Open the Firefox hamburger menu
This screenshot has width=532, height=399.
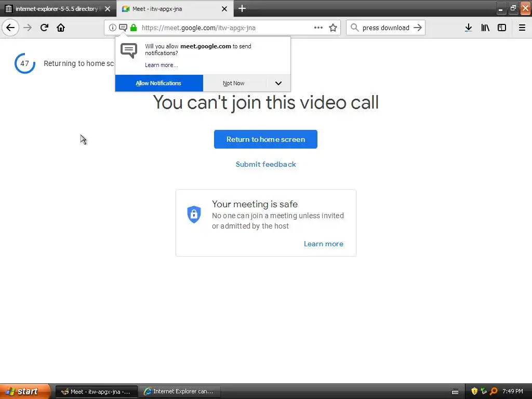point(522,28)
